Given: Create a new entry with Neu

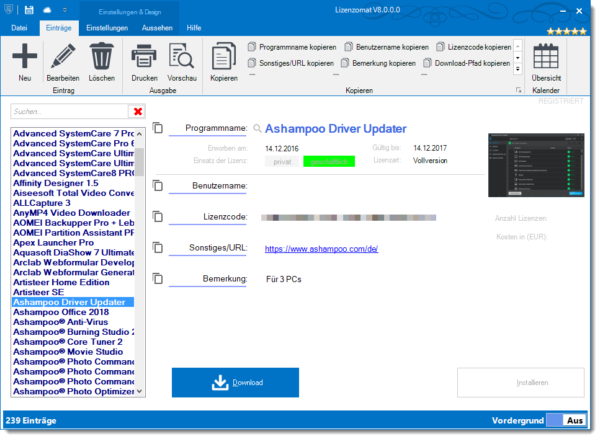Looking at the screenshot, I should (x=25, y=62).
